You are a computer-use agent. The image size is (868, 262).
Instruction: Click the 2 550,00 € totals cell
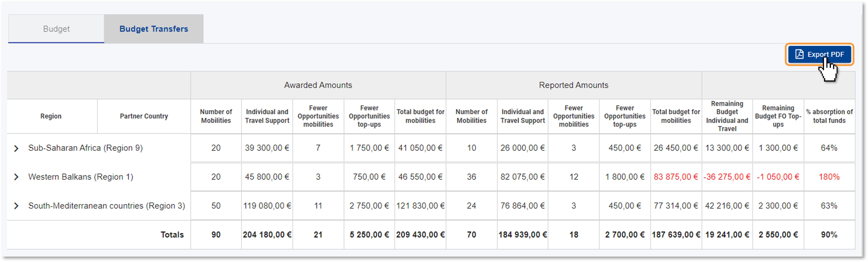(x=778, y=235)
